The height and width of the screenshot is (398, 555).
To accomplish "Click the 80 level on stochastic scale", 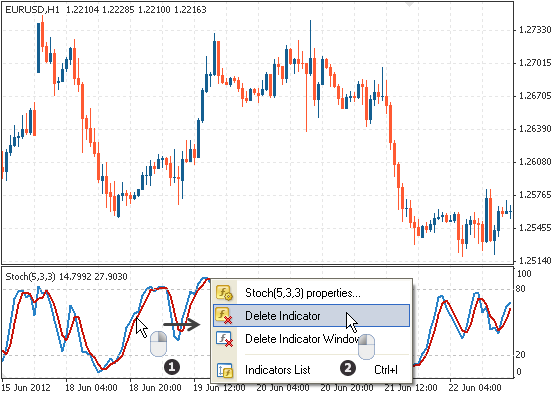I will click(x=520, y=289).
